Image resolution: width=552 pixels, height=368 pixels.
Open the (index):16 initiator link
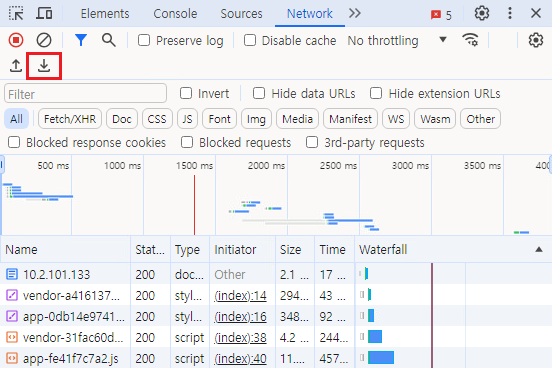(x=240, y=316)
